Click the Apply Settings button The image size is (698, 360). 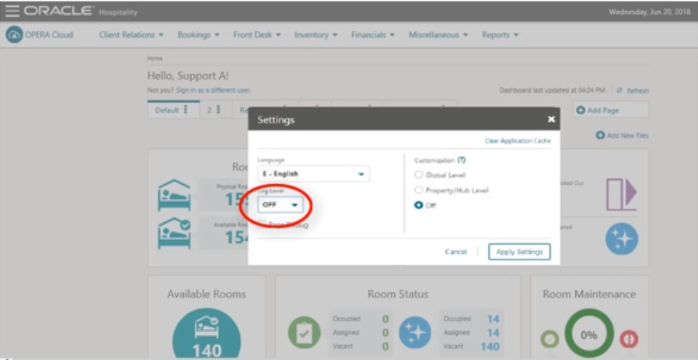tap(519, 252)
